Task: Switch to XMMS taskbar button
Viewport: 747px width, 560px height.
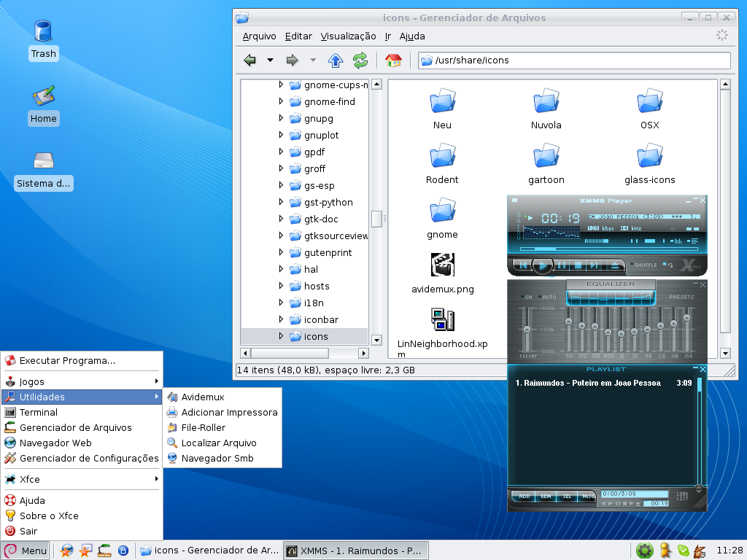Action: [356, 551]
